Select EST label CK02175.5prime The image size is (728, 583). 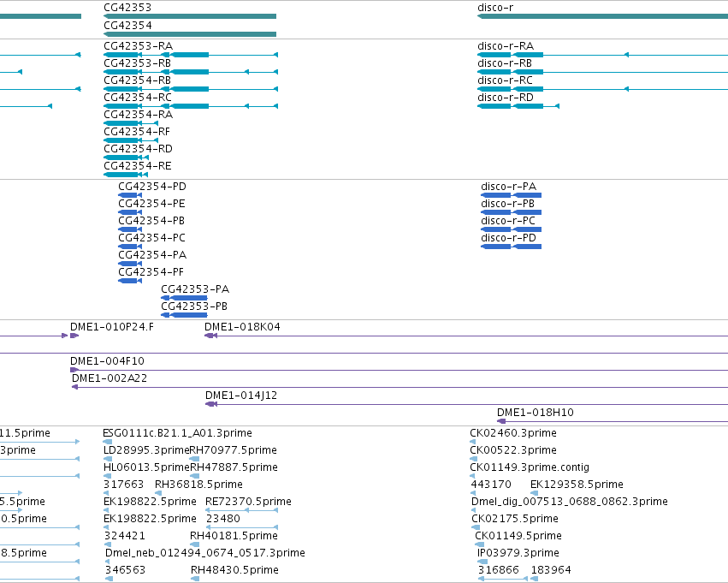click(515, 519)
